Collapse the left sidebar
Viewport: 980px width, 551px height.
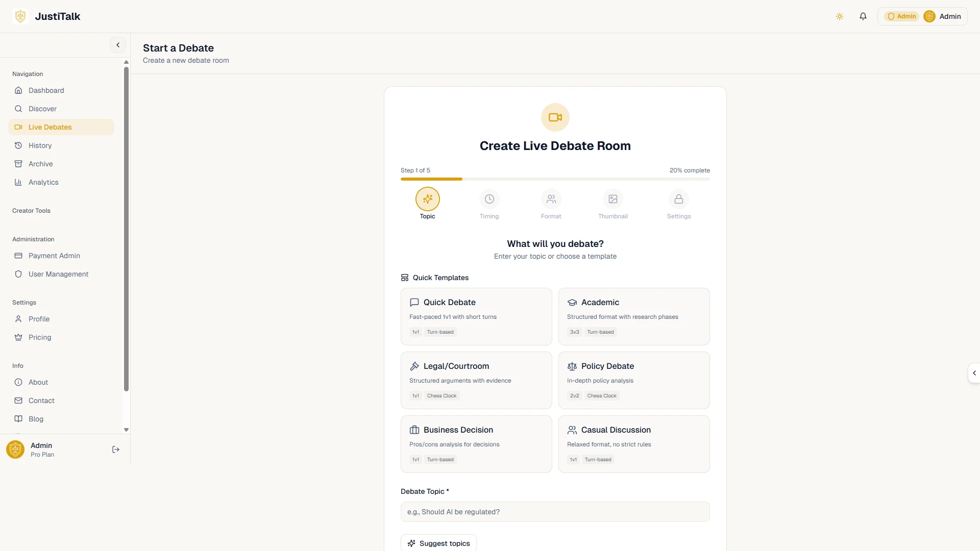(118, 45)
